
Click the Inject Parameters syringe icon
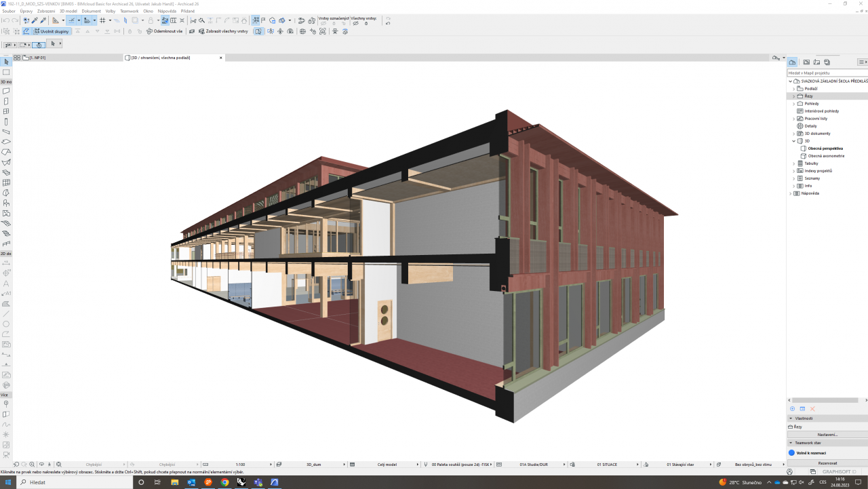pos(43,20)
